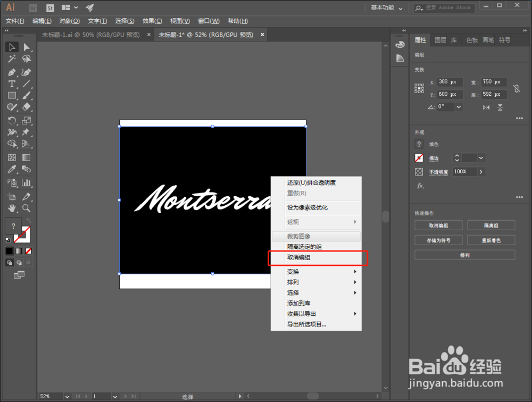This screenshot has height=402, width=532.
Task: Select the Gradient tool
Action: (27, 157)
